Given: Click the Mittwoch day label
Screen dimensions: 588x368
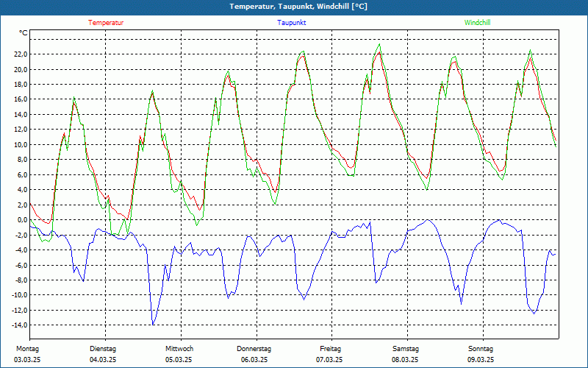Looking at the screenshot, I should [179, 349].
